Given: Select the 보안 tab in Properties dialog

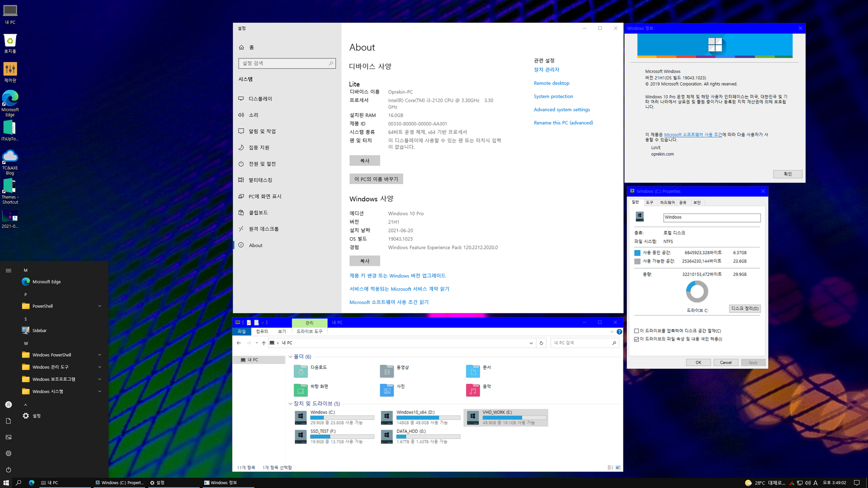Looking at the screenshot, I should pos(697,202).
